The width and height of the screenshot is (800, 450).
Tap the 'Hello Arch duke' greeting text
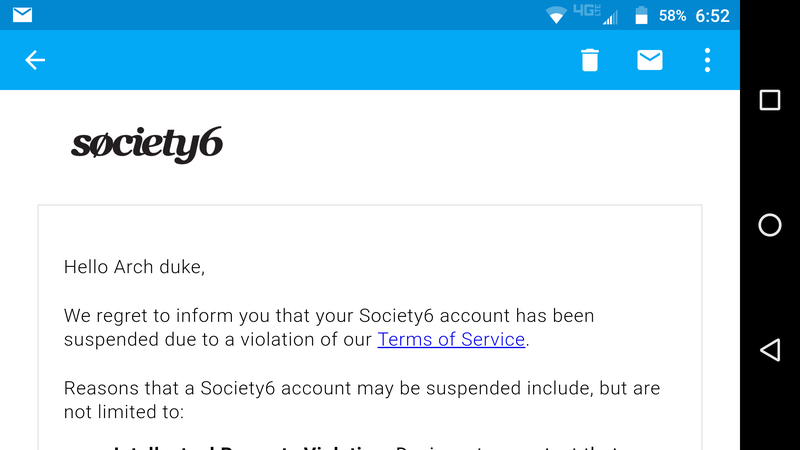coord(134,267)
